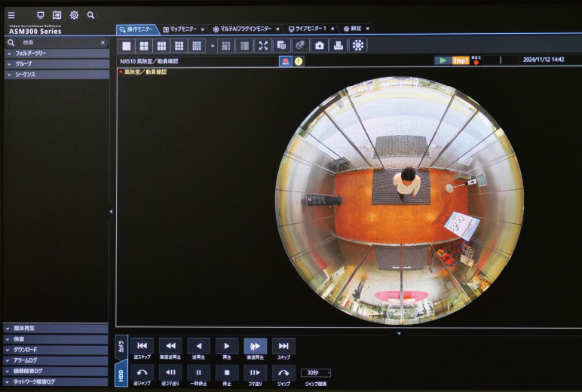This screenshot has width=582, height=392.
Task: Select the single-screen layout icon
Action: (127, 46)
